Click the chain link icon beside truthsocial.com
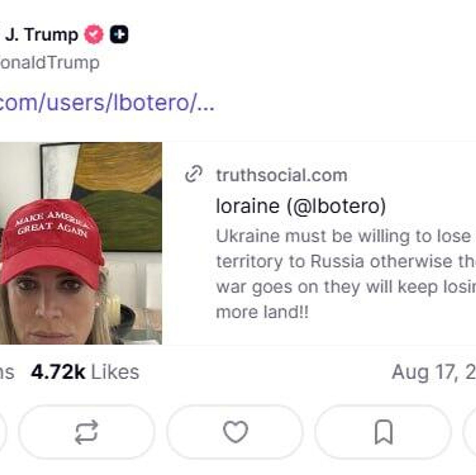This screenshot has width=476, height=475. click(194, 175)
